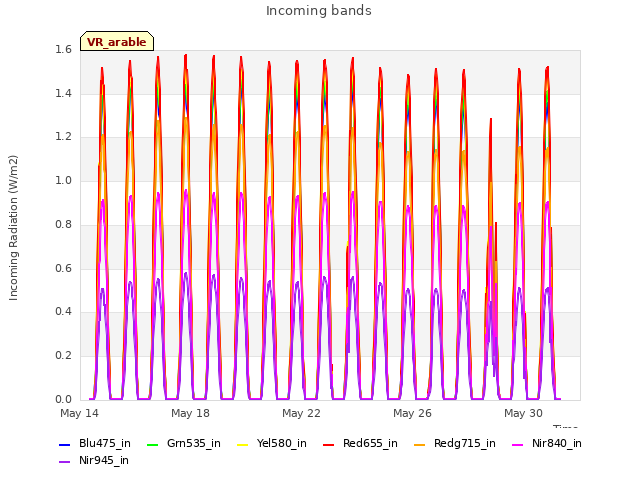Click the Incoming Radiation (W/m2) axis label
Viewport: 640px width, 480px height.
coord(13,228)
